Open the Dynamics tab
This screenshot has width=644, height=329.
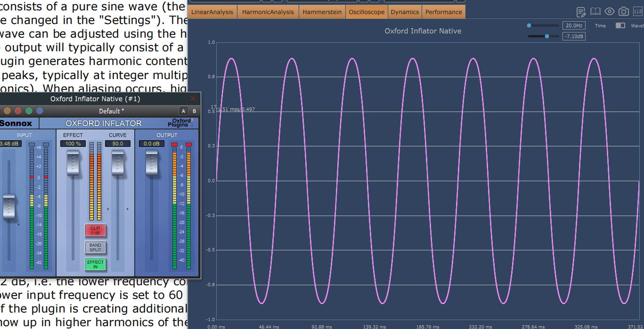pyautogui.click(x=405, y=12)
